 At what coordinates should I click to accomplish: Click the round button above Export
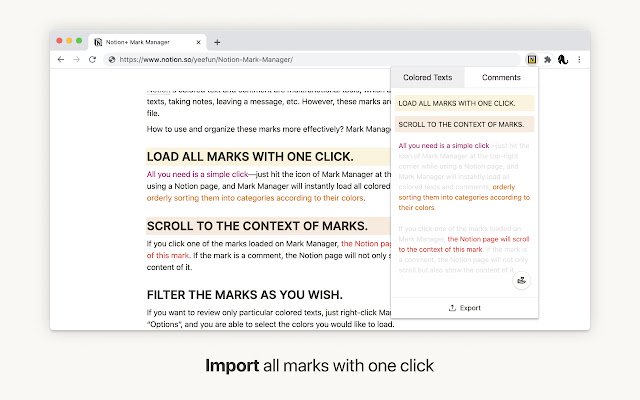[x=521, y=280]
